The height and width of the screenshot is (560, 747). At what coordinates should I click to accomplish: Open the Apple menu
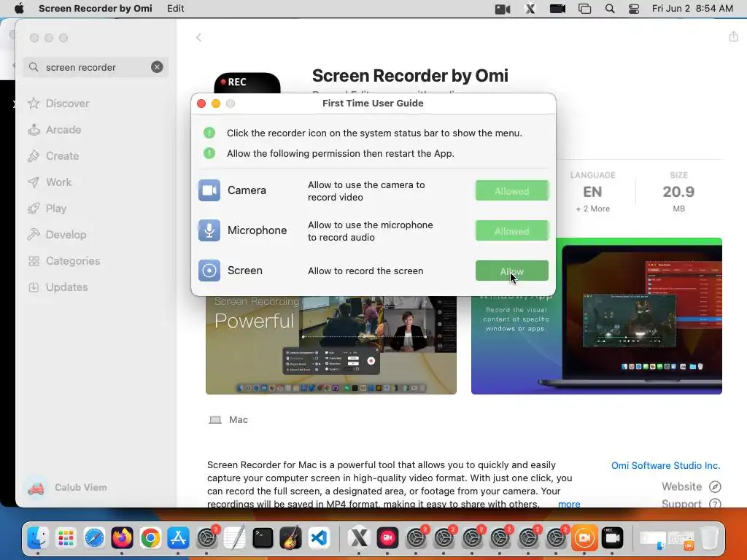(x=19, y=9)
